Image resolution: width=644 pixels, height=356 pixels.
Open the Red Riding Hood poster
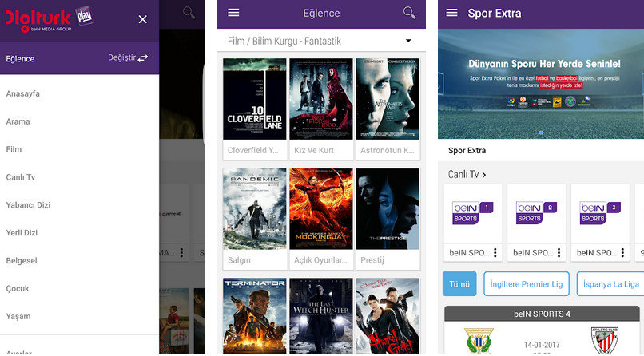point(321,99)
